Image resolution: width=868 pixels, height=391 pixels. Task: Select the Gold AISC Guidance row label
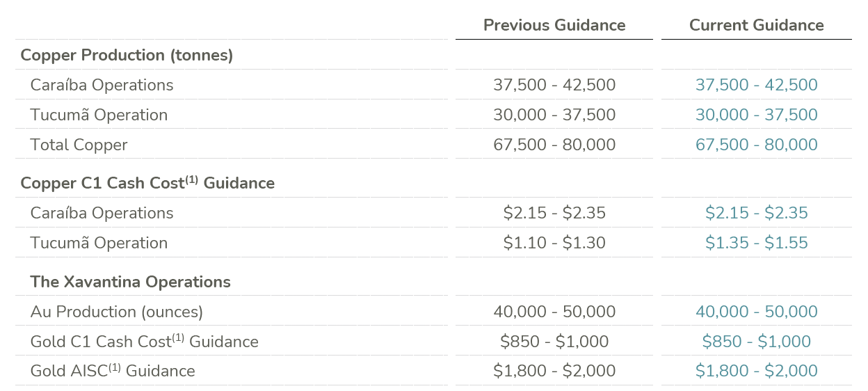tap(113, 372)
